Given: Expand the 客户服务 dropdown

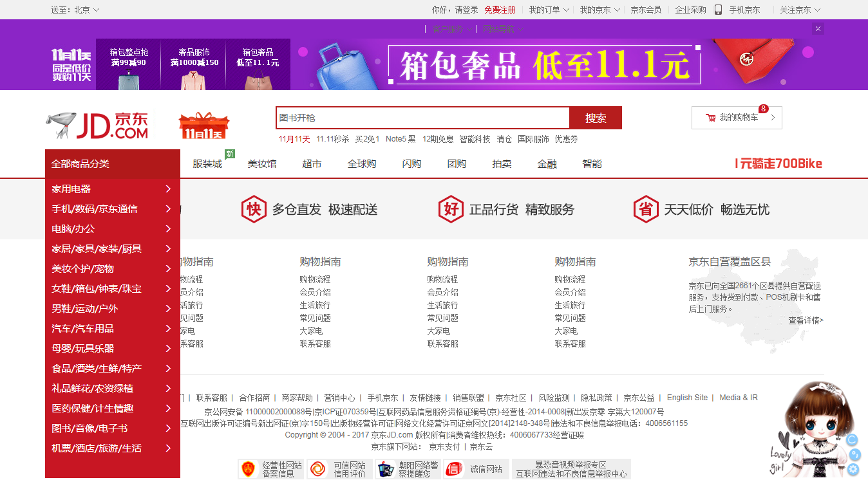Looking at the screenshot, I should (452, 29).
